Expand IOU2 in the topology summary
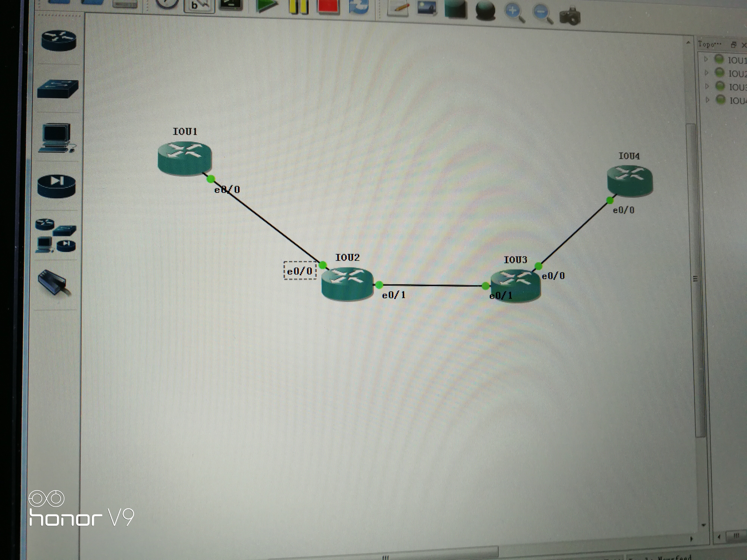747x560 pixels. (x=706, y=73)
